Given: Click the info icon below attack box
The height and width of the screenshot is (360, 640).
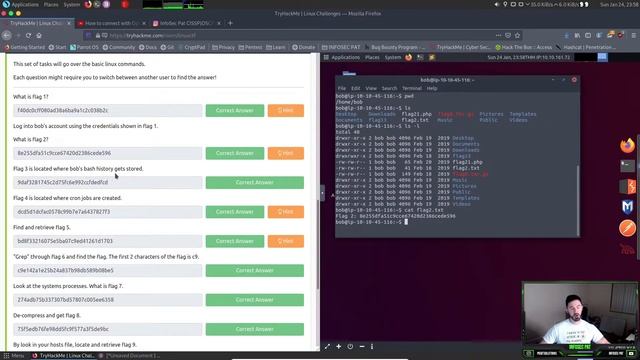Looking at the screenshot, I should [x=372, y=347].
